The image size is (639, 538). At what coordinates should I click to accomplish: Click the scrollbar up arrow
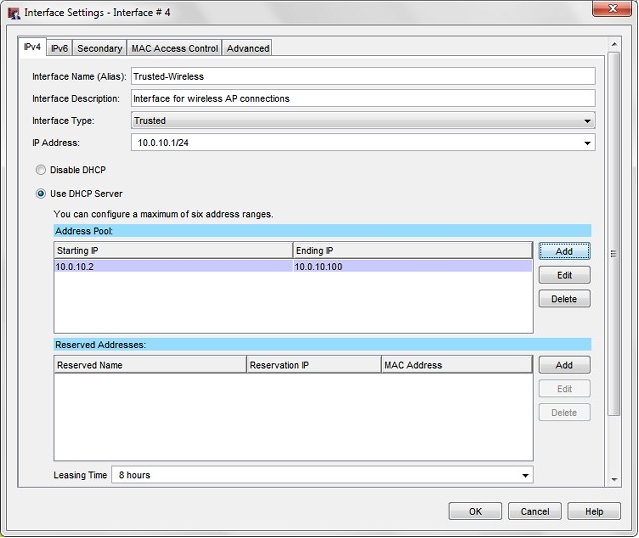pos(614,44)
